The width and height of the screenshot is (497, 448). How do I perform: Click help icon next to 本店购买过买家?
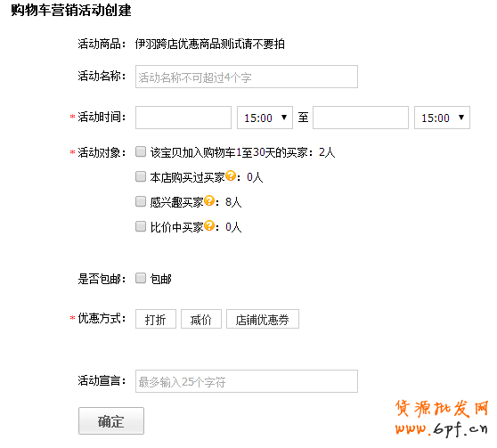(x=231, y=175)
